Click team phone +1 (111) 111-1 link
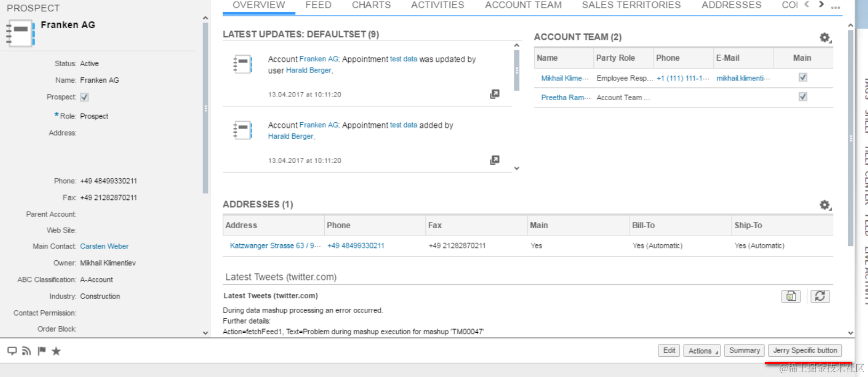The height and width of the screenshot is (377, 868). click(x=682, y=78)
